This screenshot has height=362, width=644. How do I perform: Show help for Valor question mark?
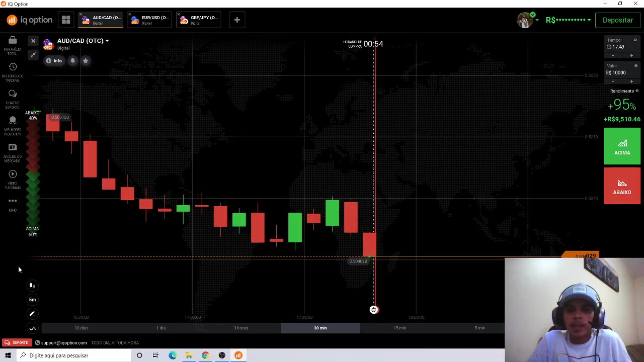[635, 66]
